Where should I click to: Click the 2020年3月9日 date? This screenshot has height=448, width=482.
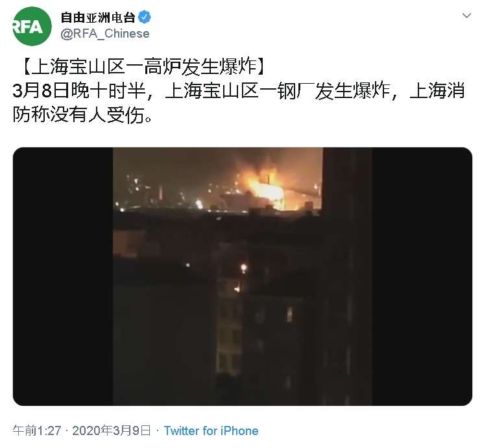pos(112,430)
